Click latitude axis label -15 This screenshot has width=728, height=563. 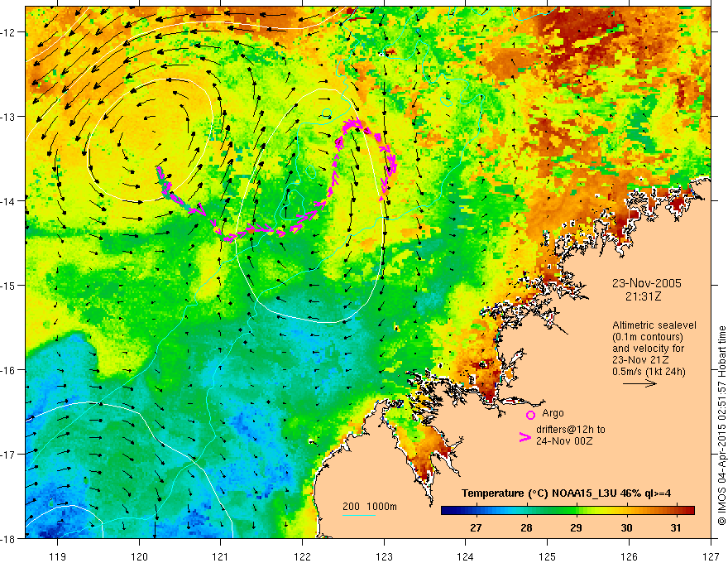pos(9,285)
